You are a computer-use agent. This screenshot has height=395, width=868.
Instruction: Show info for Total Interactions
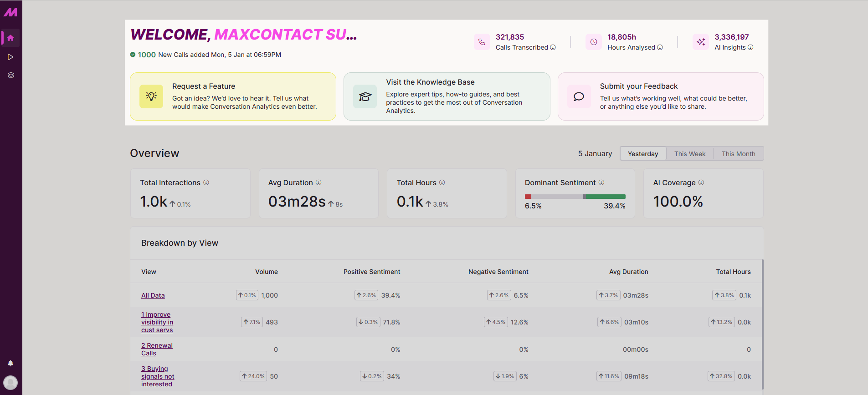coord(206,182)
